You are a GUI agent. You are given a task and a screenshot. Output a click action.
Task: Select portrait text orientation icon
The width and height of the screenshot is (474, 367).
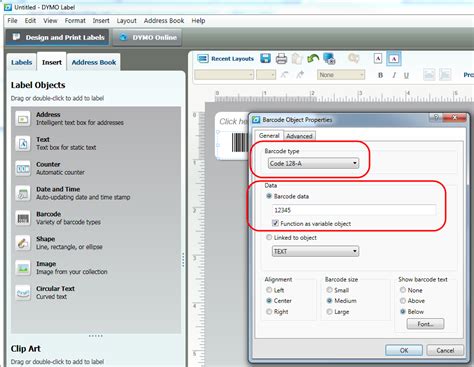[378, 59]
